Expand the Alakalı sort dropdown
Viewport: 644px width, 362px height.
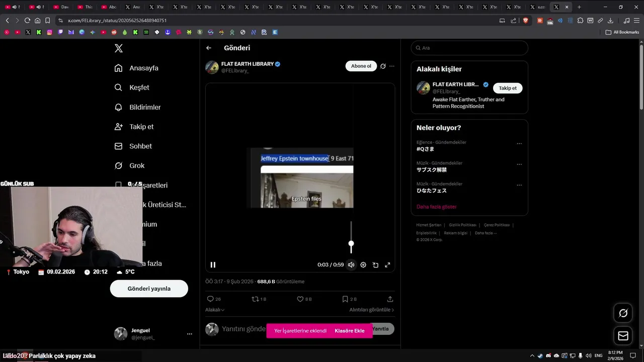(x=215, y=310)
